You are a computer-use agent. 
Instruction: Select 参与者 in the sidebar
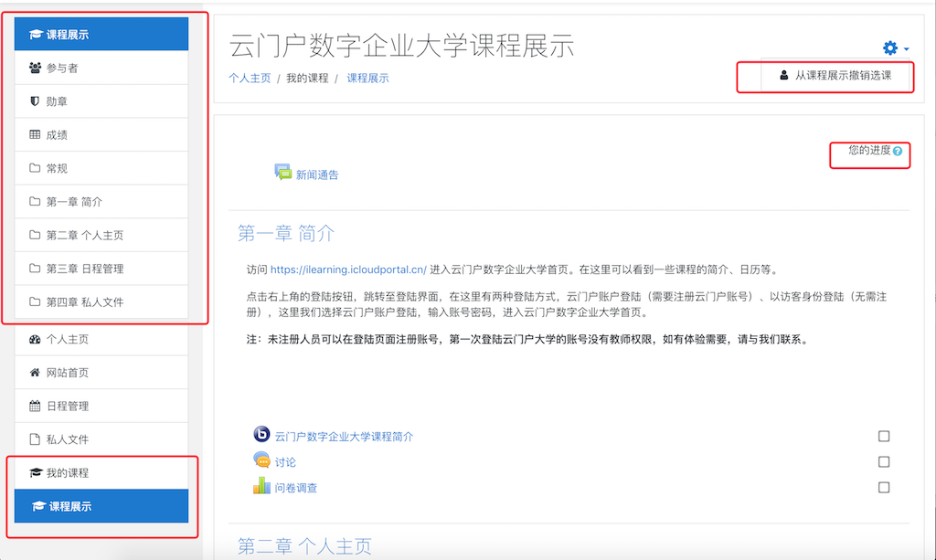[x=101, y=68]
